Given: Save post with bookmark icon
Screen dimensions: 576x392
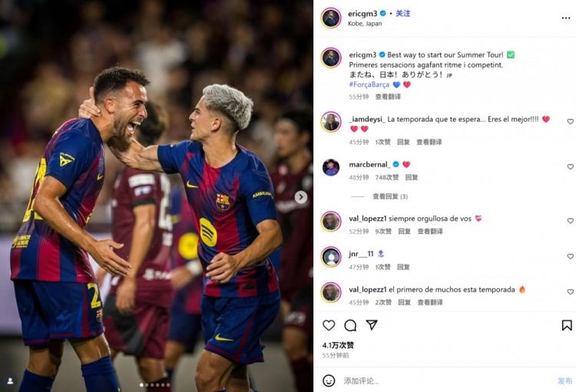Looking at the screenshot, I should coord(567,325).
